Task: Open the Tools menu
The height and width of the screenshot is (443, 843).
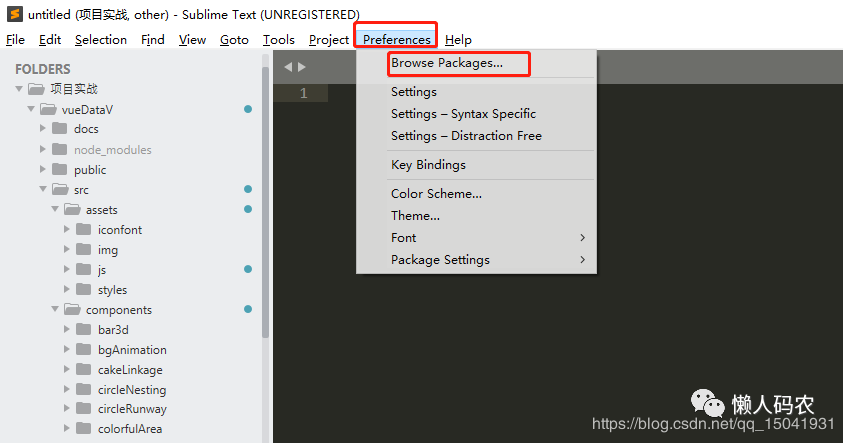Action: pos(278,40)
